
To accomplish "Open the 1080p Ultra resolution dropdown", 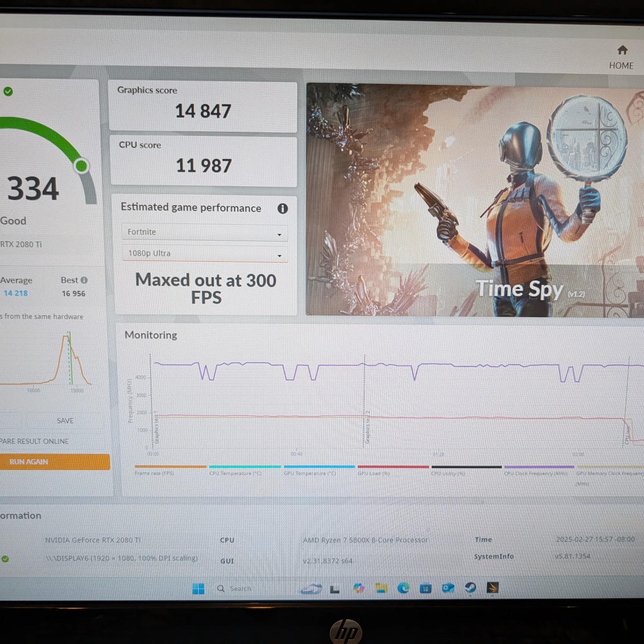I will click(205, 254).
